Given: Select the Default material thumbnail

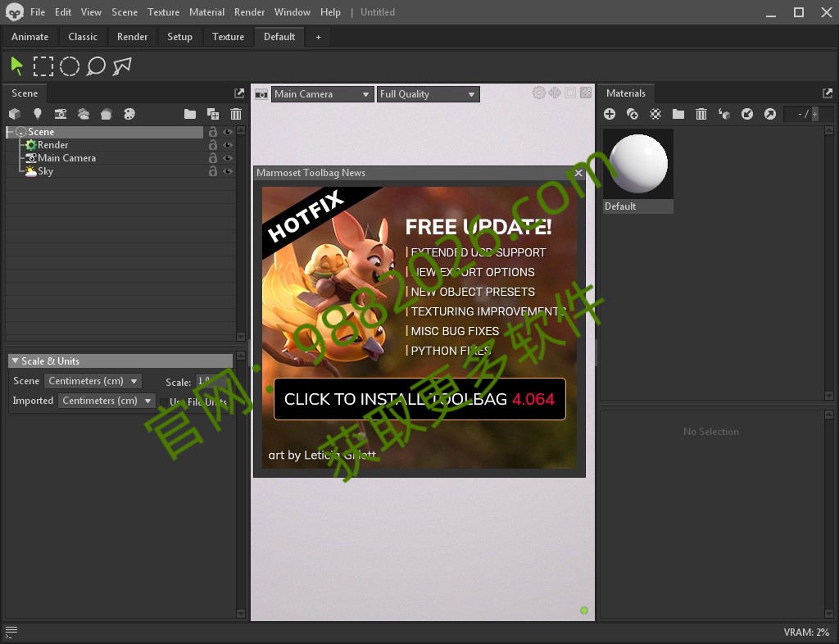Looking at the screenshot, I should (x=638, y=165).
